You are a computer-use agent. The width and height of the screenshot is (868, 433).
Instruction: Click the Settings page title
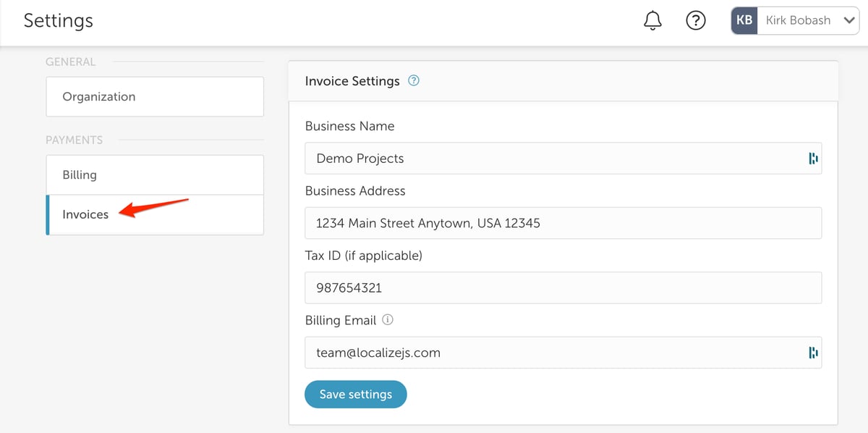59,21
